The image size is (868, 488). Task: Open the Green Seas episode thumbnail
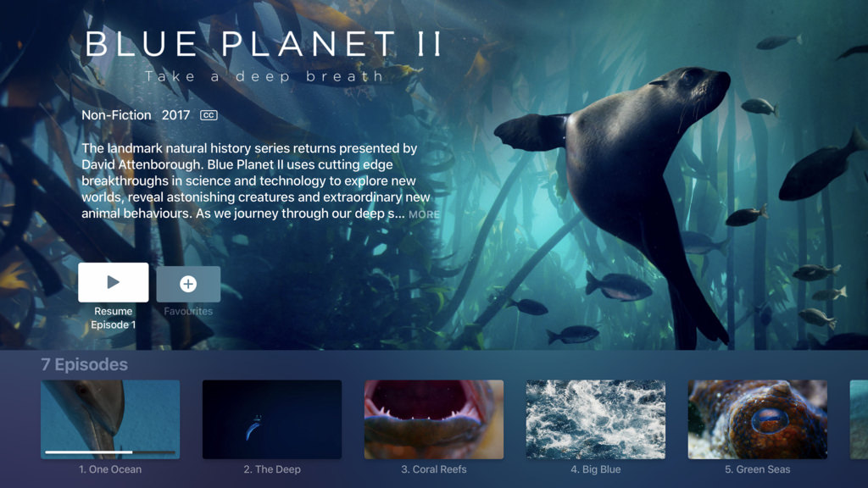[757, 419]
